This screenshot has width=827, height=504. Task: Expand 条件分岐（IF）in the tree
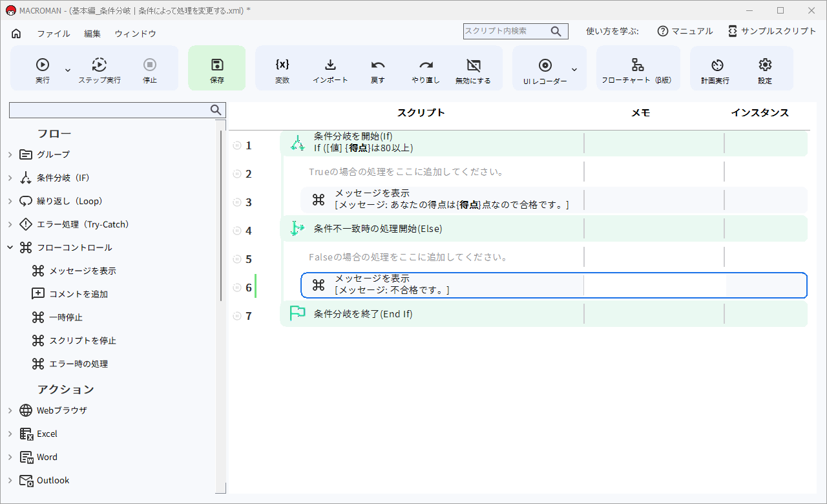point(10,178)
